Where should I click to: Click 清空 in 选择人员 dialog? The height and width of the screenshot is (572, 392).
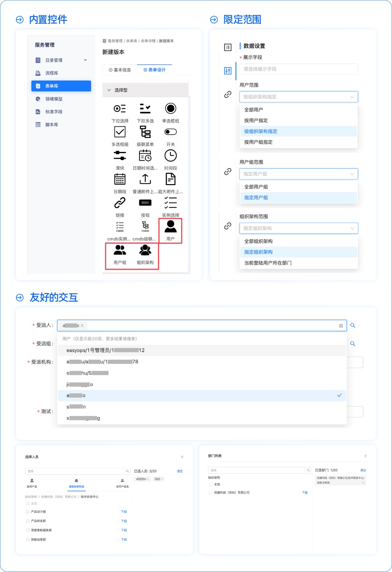pyautogui.click(x=180, y=471)
